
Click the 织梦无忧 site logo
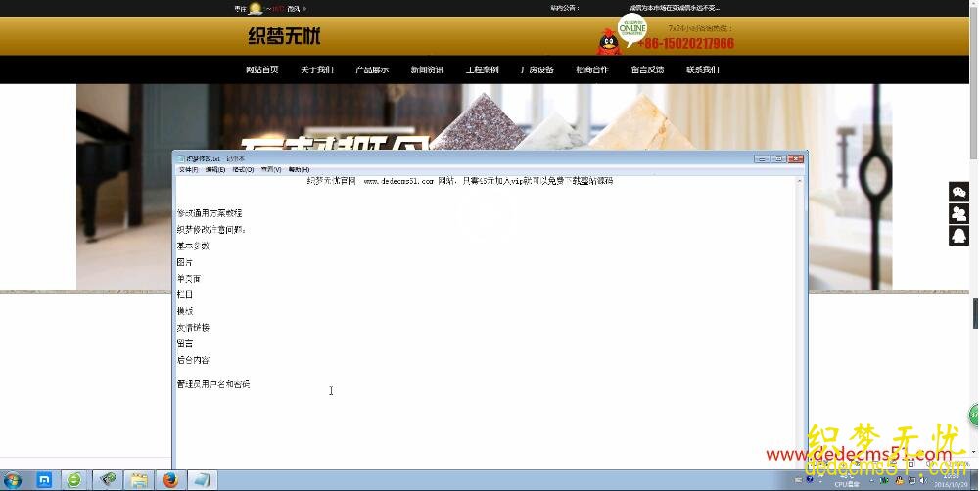pos(284,36)
